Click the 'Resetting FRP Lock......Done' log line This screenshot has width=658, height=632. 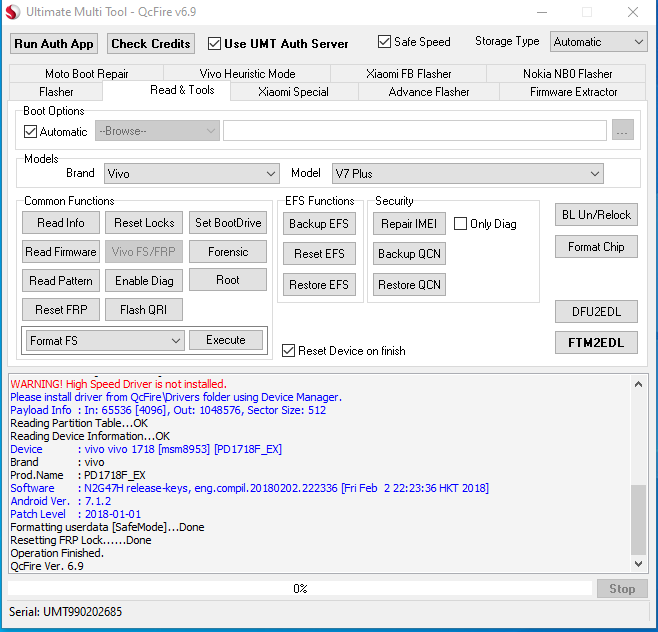(81, 540)
